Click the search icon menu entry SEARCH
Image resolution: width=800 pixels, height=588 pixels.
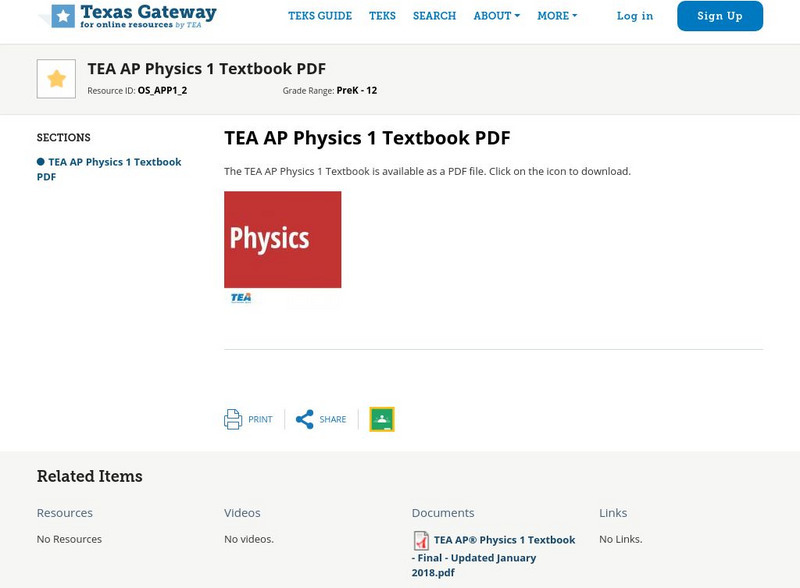tap(433, 16)
